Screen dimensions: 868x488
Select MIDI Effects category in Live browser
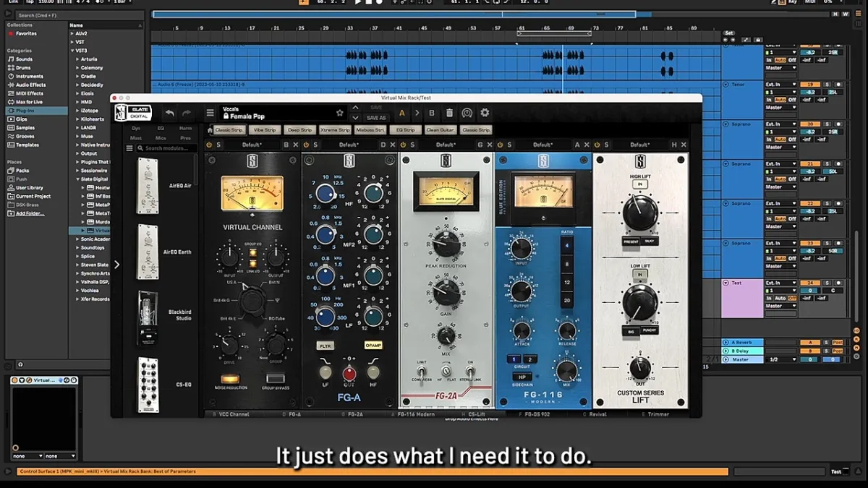(30, 93)
